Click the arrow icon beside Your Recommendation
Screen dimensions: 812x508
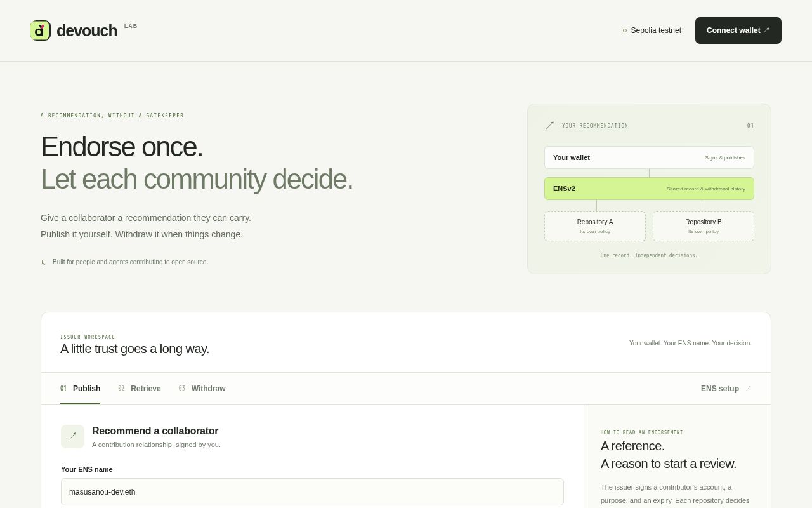pyautogui.click(x=549, y=126)
